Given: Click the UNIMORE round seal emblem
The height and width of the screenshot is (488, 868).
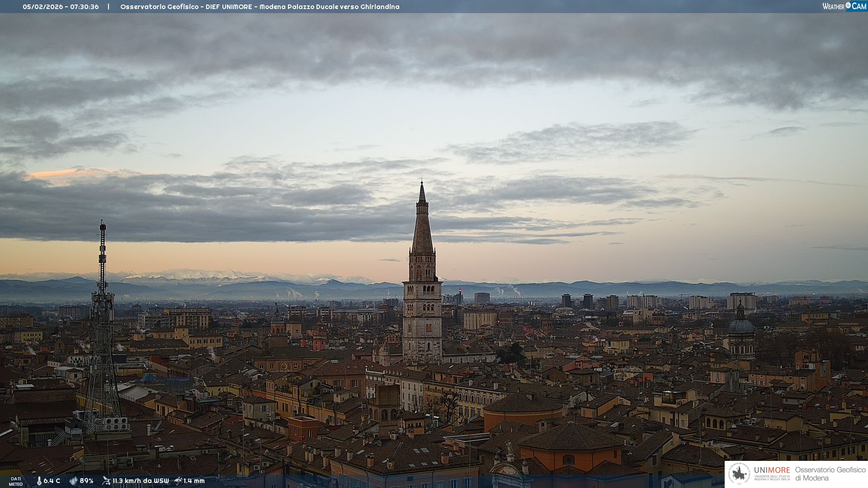Looking at the screenshot, I should click(x=740, y=474).
